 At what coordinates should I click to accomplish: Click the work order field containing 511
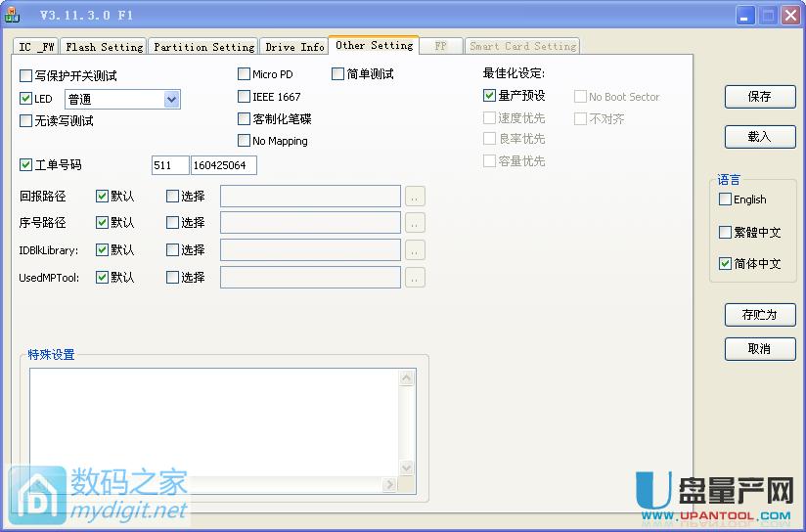click(x=170, y=165)
